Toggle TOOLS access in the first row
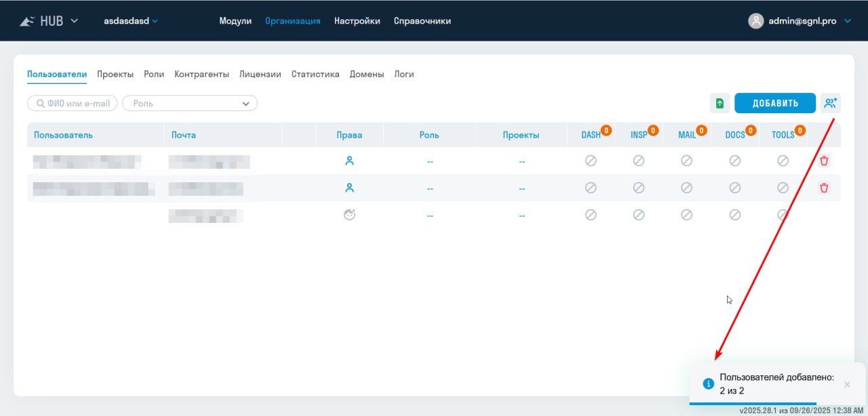 click(x=783, y=161)
